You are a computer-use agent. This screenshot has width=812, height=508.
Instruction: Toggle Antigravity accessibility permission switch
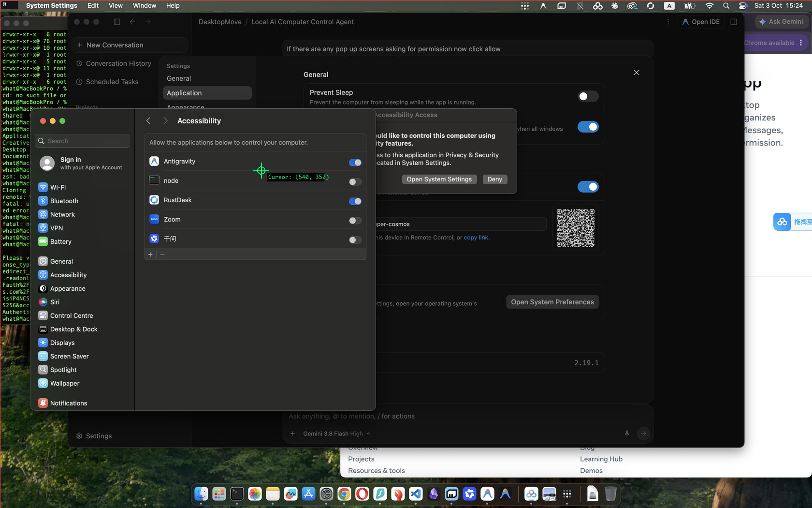[x=355, y=163]
